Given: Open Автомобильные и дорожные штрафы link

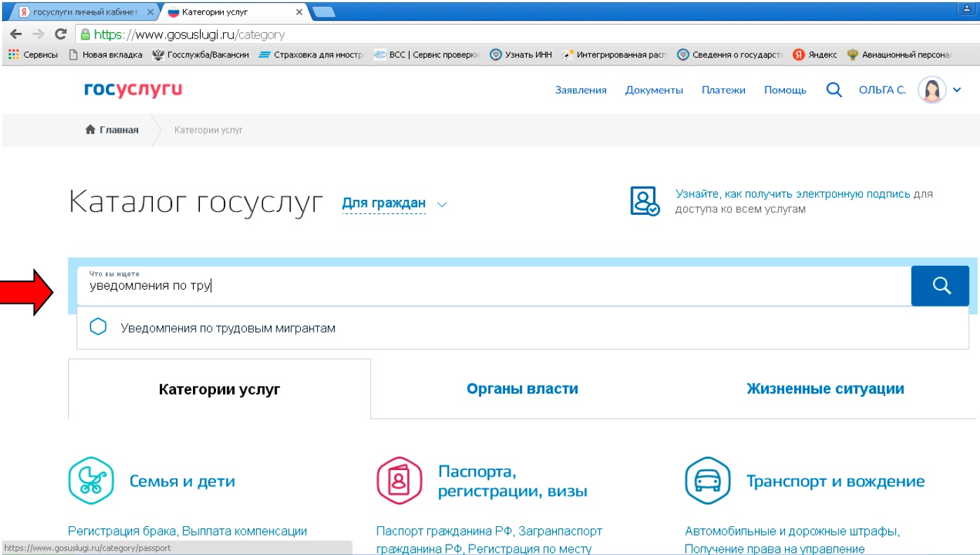Looking at the screenshot, I should coord(792,531).
